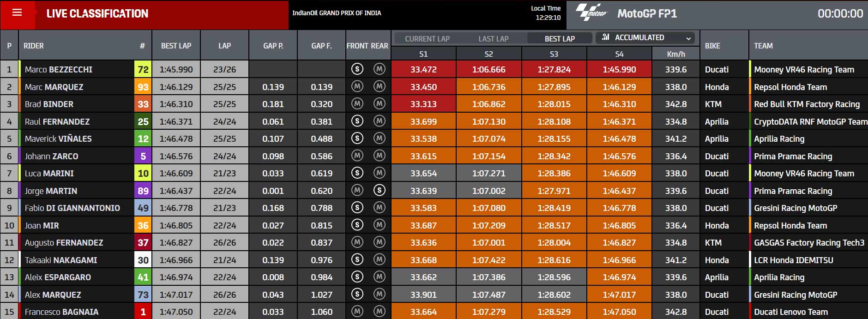This screenshot has width=868, height=319.
Task: Select the BEST LAP tab
Action: coord(560,39)
